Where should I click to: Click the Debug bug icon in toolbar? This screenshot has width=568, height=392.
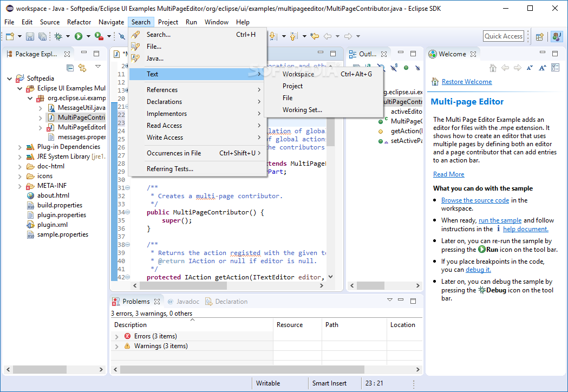pyautogui.click(x=58, y=36)
